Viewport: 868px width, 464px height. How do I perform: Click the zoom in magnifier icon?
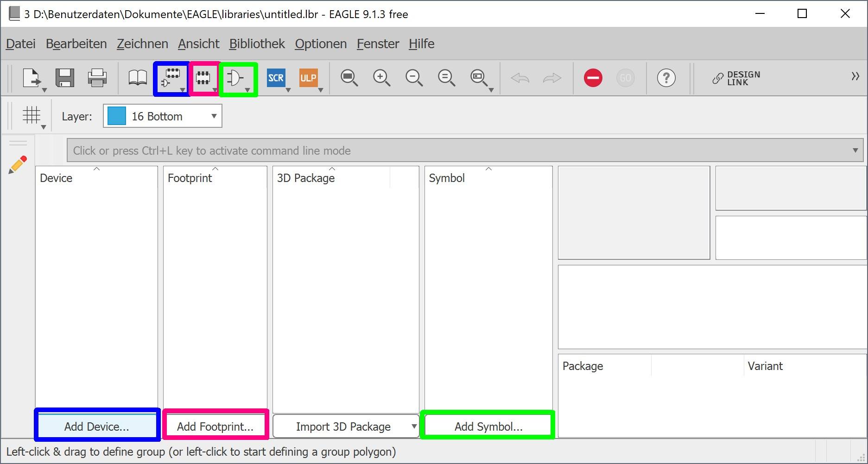click(381, 78)
